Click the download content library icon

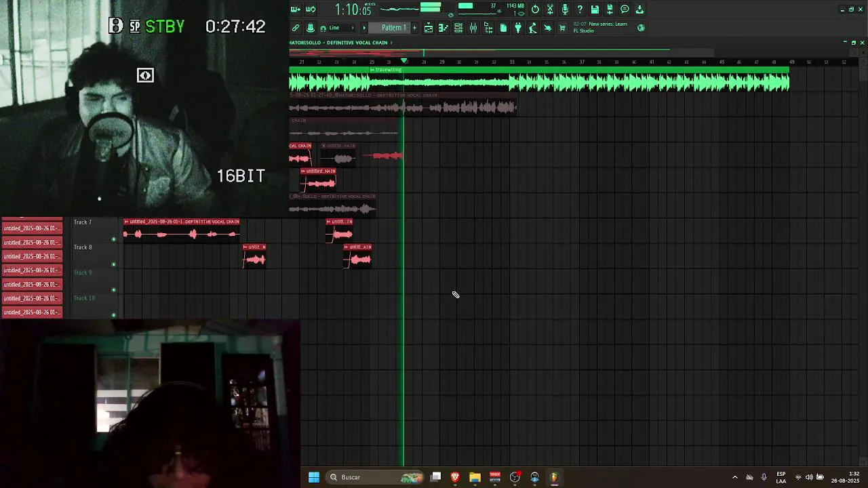(639, 9)
